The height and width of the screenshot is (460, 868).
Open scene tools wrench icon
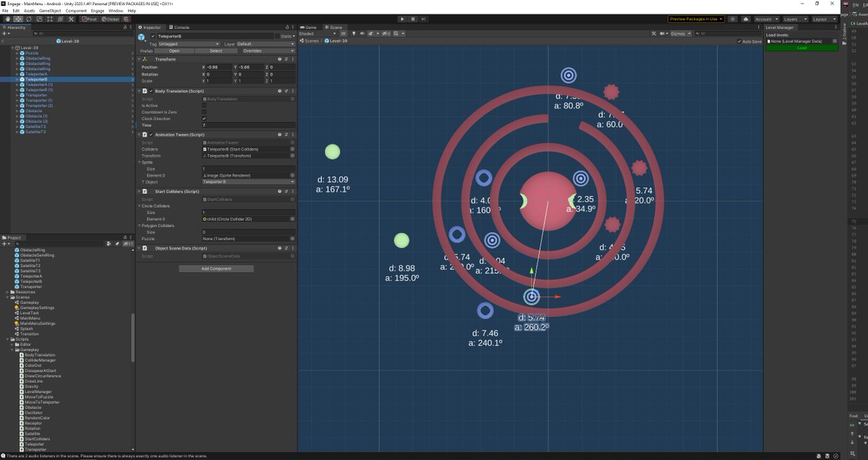pyautogui.click(x=654, y=33)
